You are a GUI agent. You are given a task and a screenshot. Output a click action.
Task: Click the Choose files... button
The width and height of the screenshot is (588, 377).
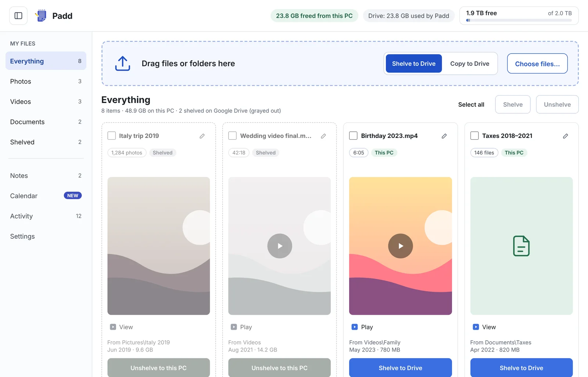pyautogui.click(x=537, y=64)
